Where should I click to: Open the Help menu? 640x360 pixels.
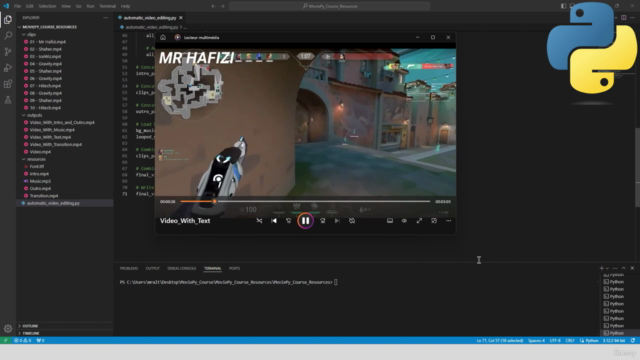125,6
